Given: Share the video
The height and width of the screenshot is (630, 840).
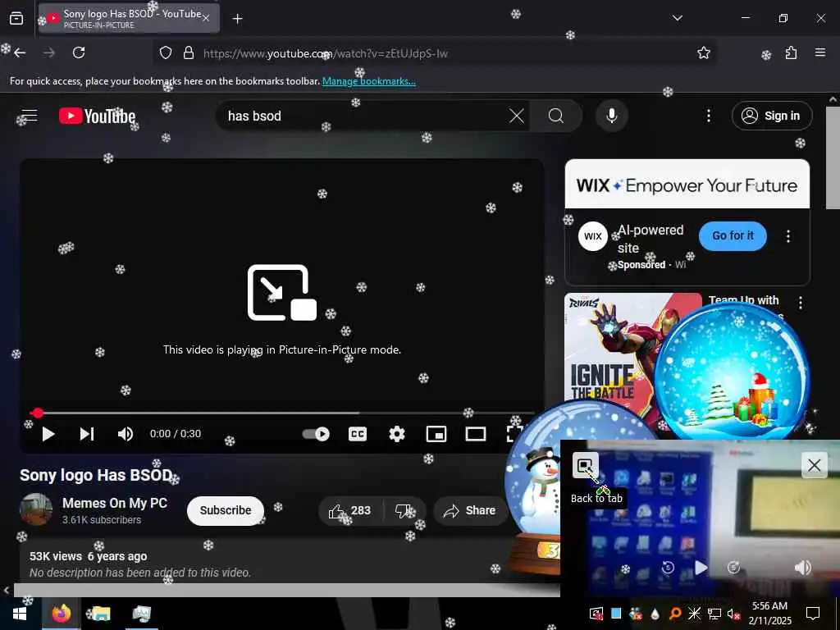Looking at the screenshot, I should 469,510.
